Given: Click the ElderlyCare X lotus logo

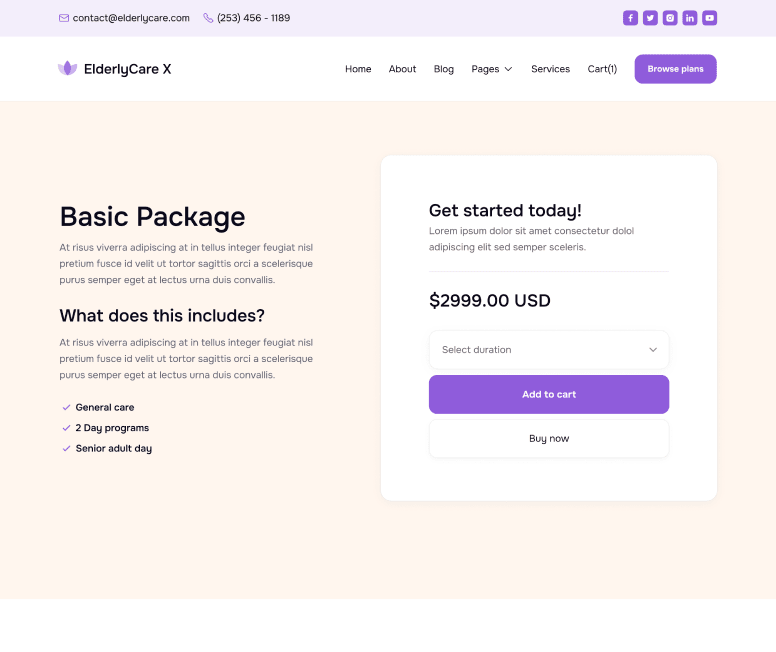Looking at the screenshot, I should [x=67, y=68].
